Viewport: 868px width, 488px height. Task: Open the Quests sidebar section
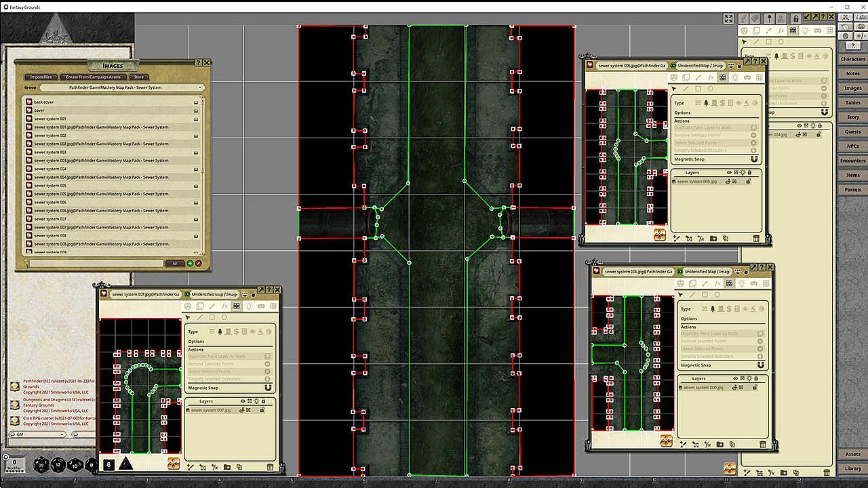852,131
